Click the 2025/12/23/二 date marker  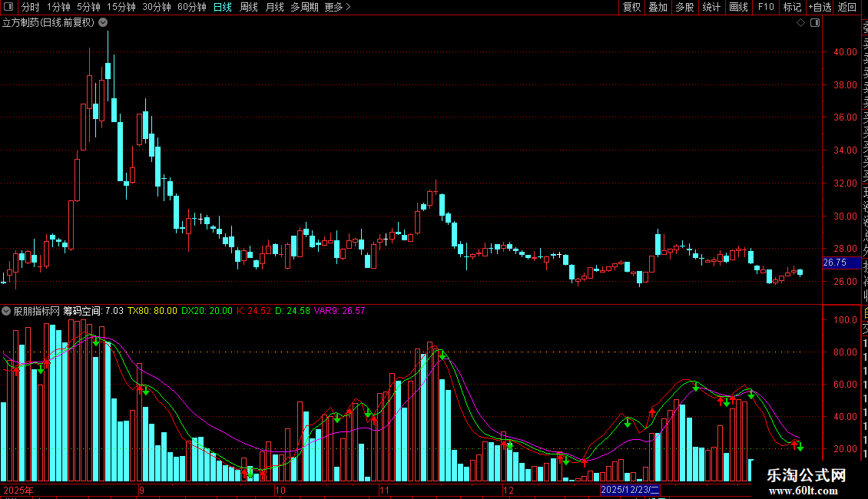(630, 490)
